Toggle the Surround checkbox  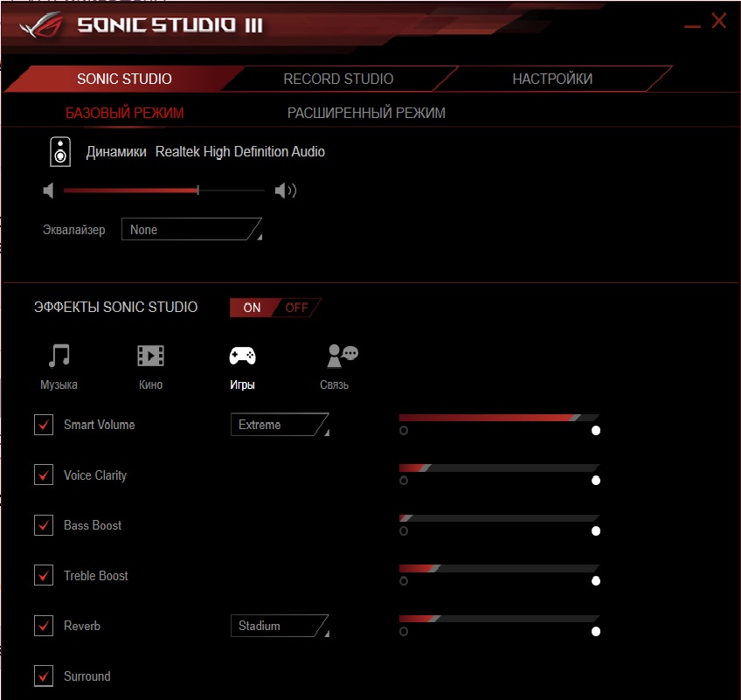click(44, 676)
